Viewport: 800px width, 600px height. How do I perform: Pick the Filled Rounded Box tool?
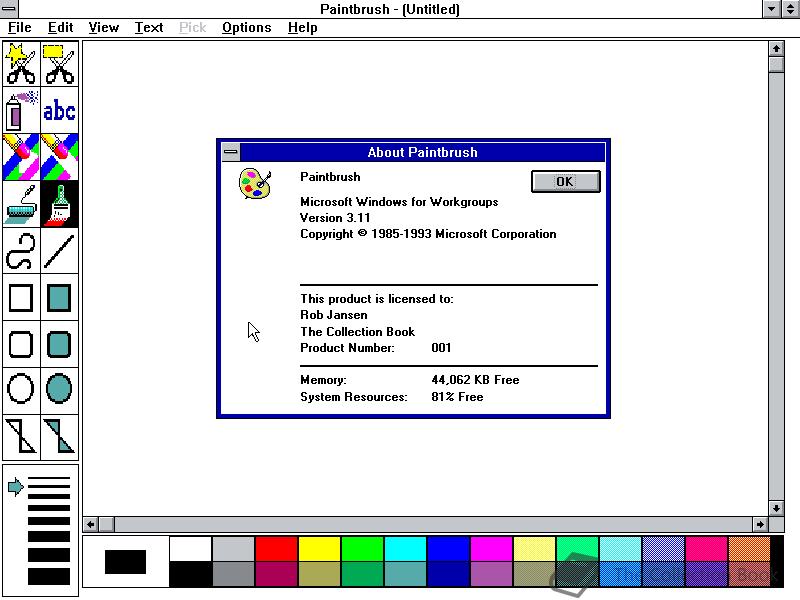[59, 344]
